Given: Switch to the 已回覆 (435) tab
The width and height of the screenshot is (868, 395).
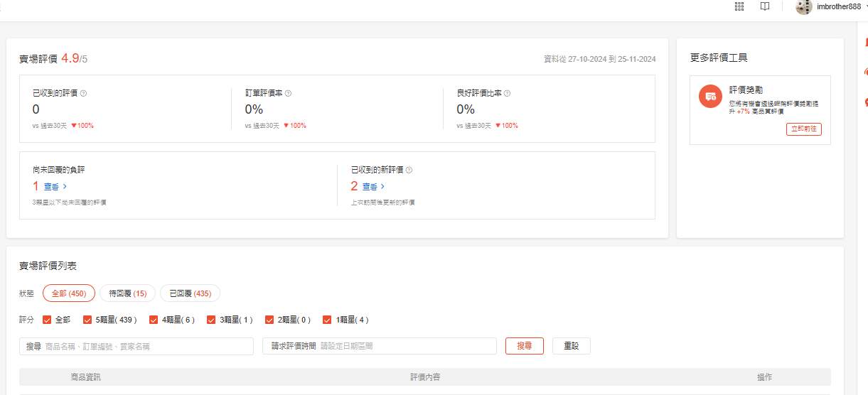Looking at the screenshot, I should (x=190, y=293).
